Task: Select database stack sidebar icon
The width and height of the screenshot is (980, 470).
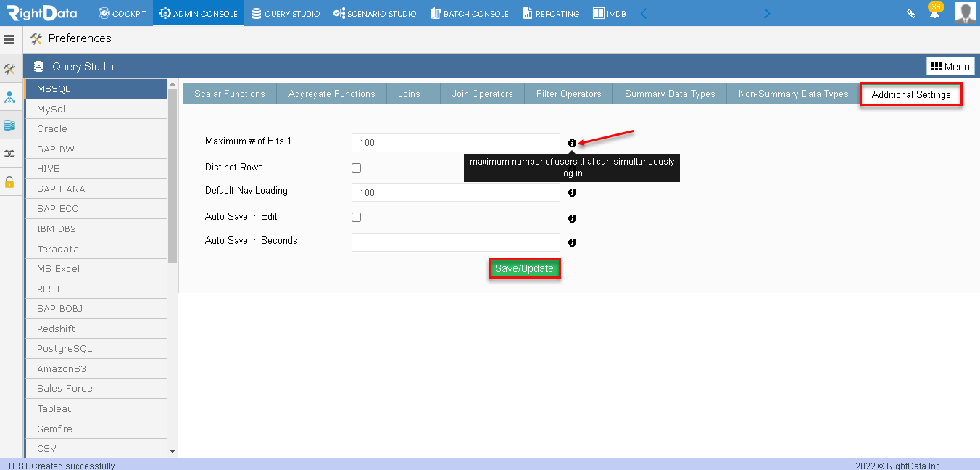Action: (9, 125)
